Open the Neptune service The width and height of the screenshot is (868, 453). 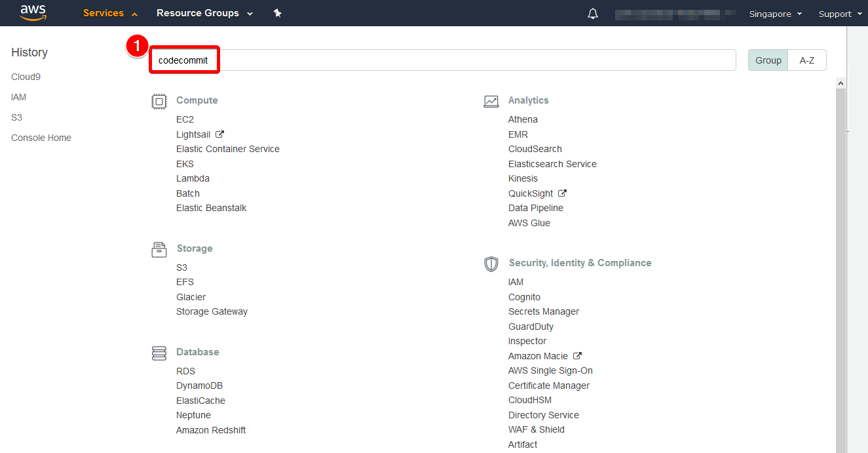pos(194,415)
